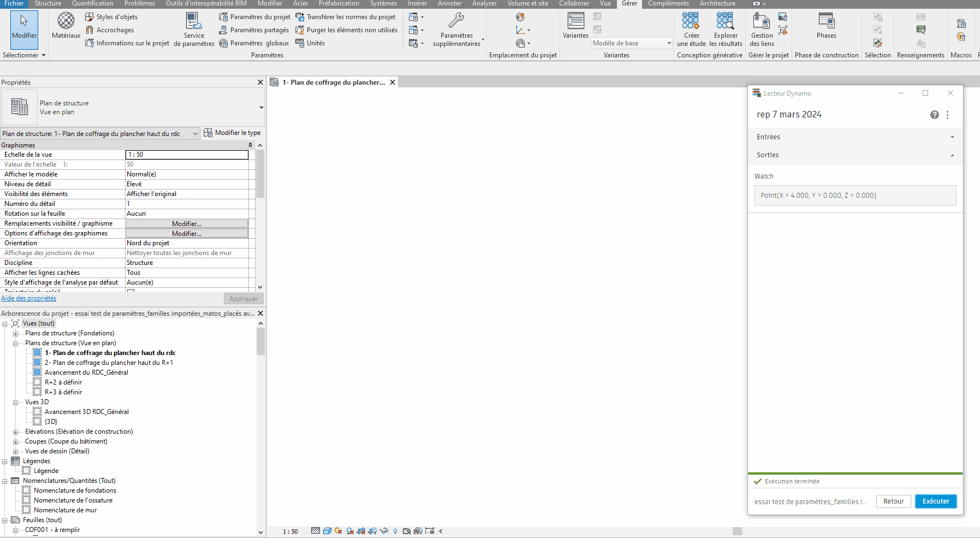980x538 pixels.
Task: Open the Sélectionner dropdown
Action: point(24,55)
